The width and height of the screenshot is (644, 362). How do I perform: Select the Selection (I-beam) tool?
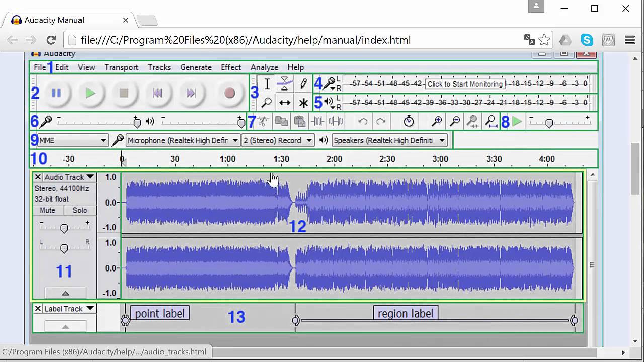click(x=267, y=84)
